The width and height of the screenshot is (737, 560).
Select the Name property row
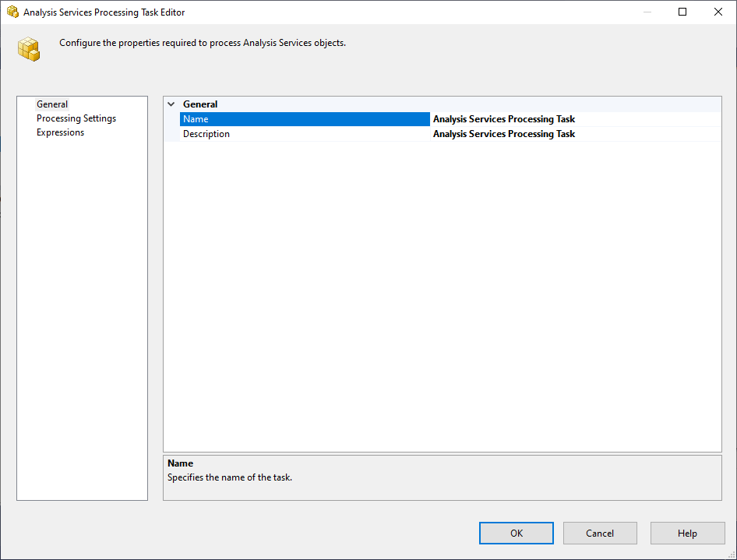[305, 119]
